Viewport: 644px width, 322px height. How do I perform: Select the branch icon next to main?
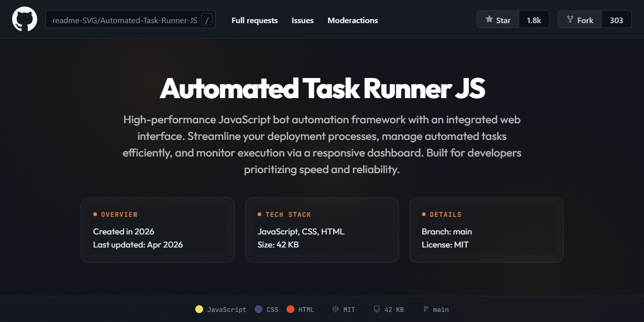click(x=425, y=309)
